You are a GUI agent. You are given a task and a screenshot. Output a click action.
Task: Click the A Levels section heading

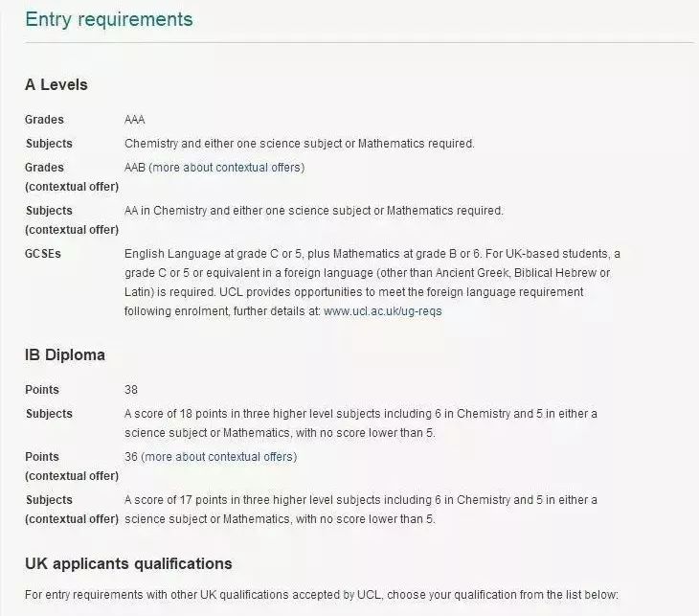tap(56, 84)
